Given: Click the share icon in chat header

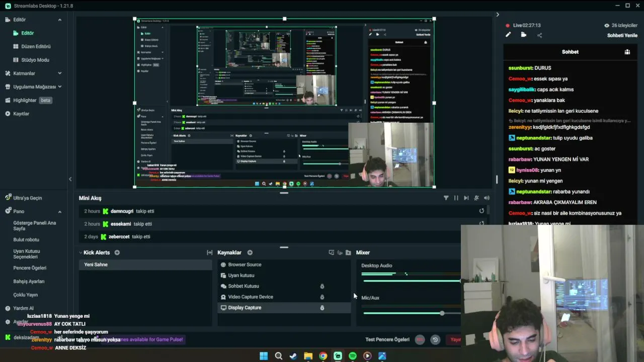Looking at the screenshot, I should pos(539,35).
